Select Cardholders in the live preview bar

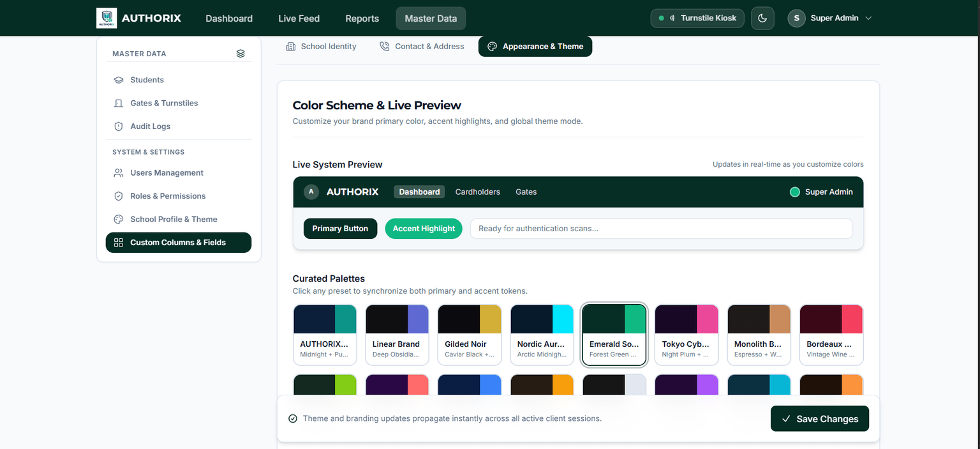478,192
